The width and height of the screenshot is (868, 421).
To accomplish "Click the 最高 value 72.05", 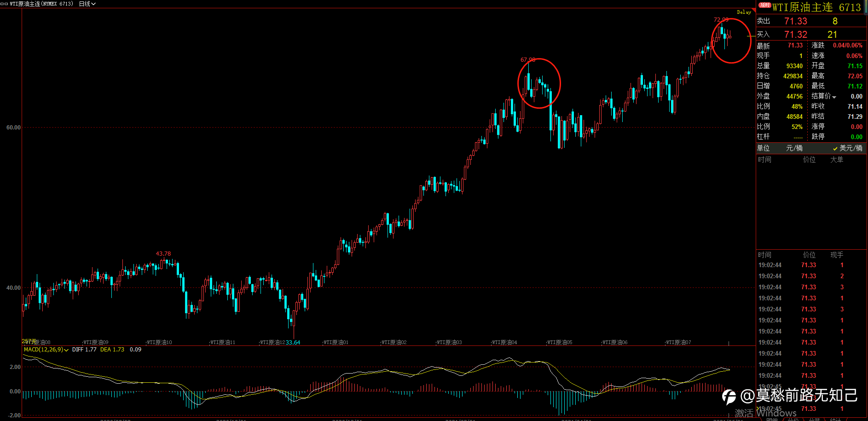I will (855, 76).
